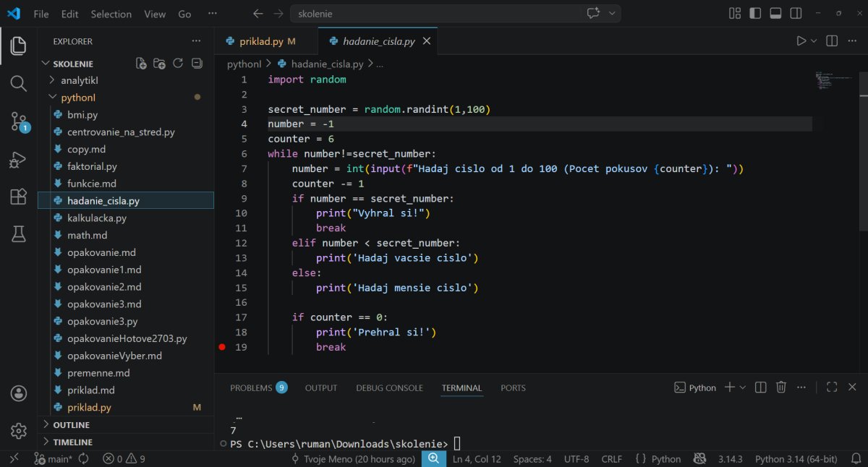
Task: Switch to the priklad.py editor tab
Action: [262, 41]
